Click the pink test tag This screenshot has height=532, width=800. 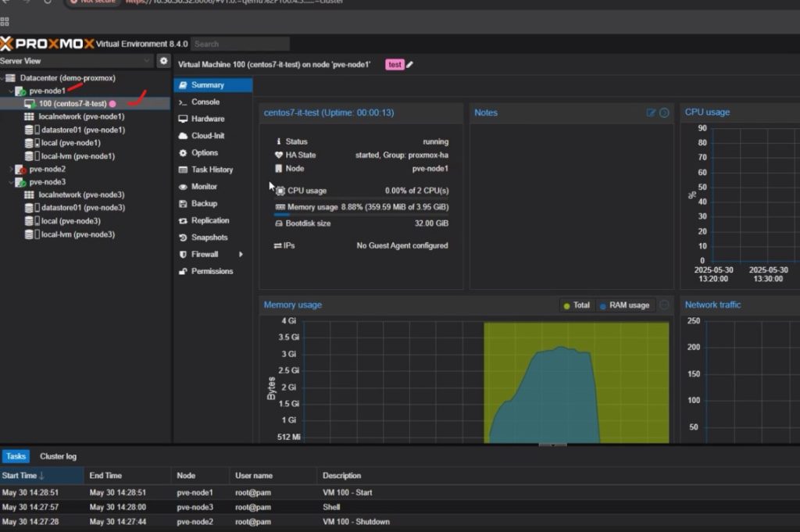pos(395,65)
